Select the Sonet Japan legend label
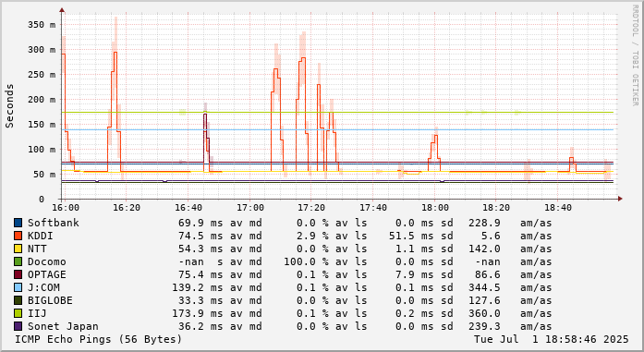The image size is (644, 352). [x=63, y=326]
